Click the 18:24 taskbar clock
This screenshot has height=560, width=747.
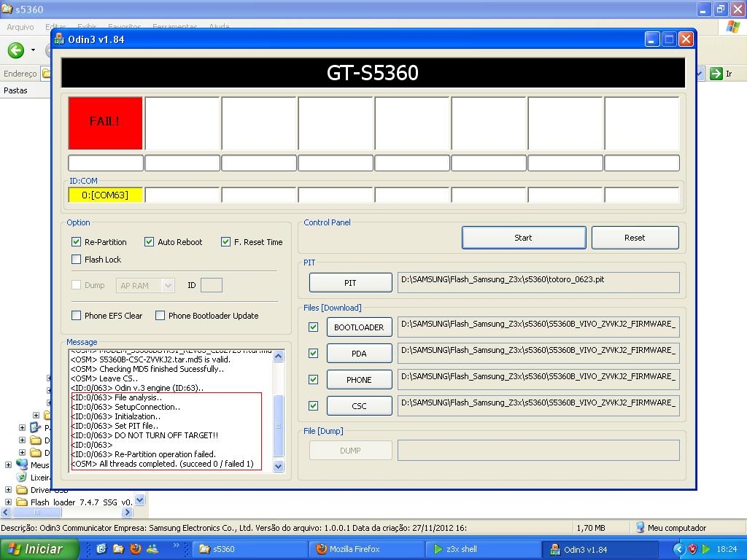click(727, 549)
